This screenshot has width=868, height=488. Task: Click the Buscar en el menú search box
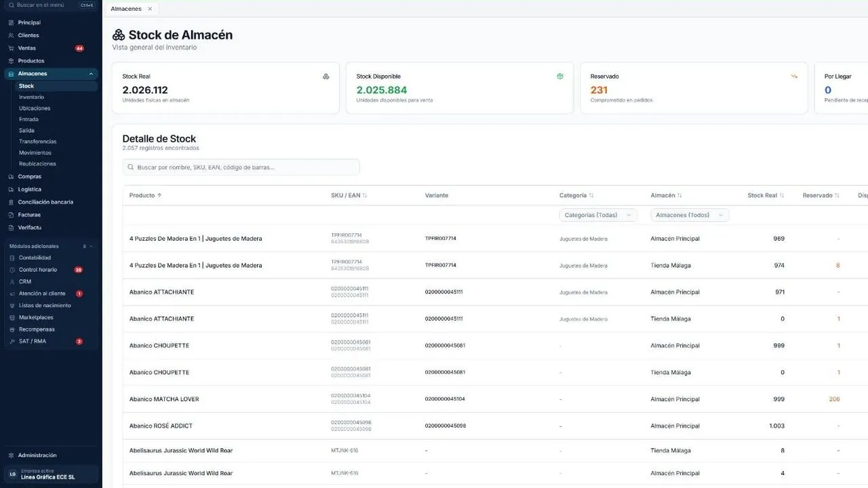coord(51,5)
